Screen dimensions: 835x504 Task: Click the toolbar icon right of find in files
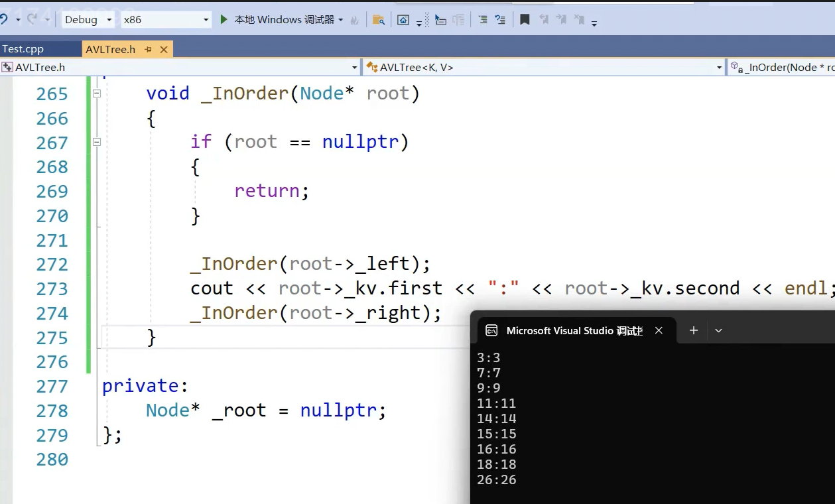coord(403,20)
